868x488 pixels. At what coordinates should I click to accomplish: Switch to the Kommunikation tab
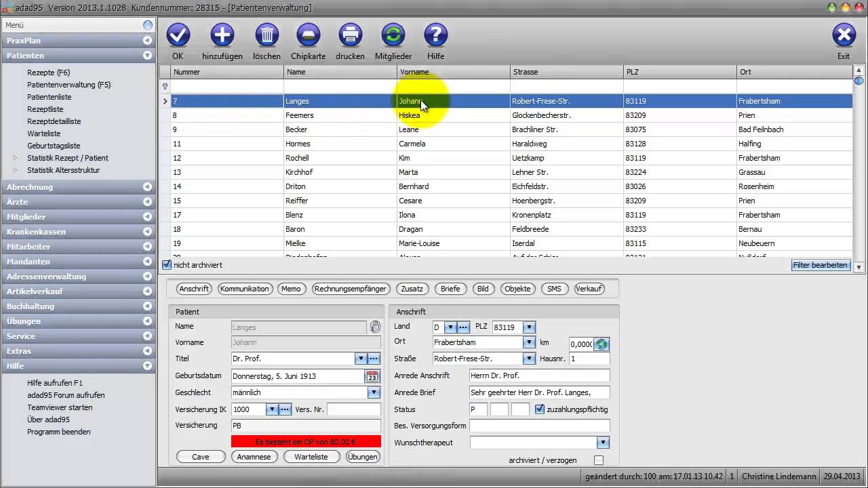(x=245, y=289)
